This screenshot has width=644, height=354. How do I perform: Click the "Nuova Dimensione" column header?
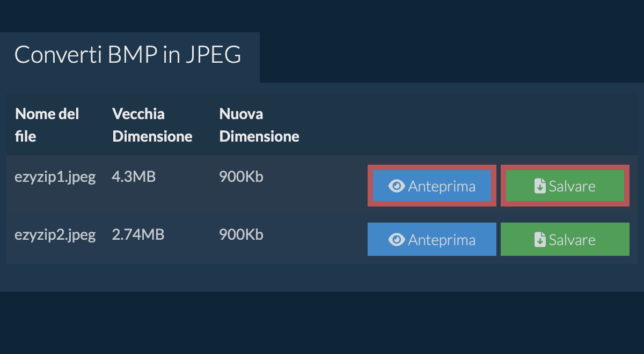pyautogui.click(x=259, y=125)
